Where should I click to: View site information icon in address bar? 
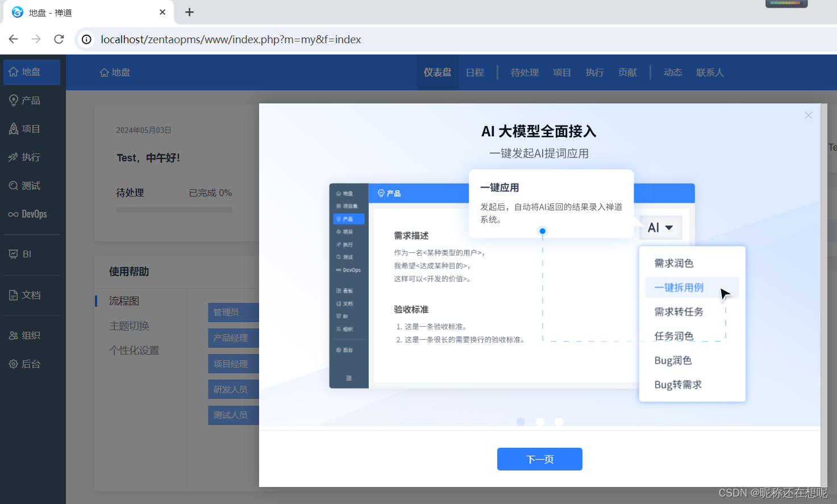tap(86, 39)
